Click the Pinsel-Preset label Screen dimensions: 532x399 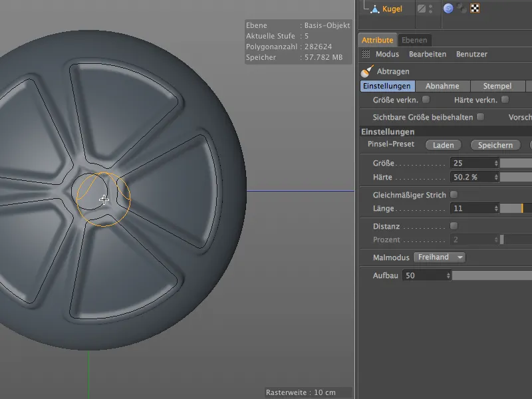tap(391, 144)
